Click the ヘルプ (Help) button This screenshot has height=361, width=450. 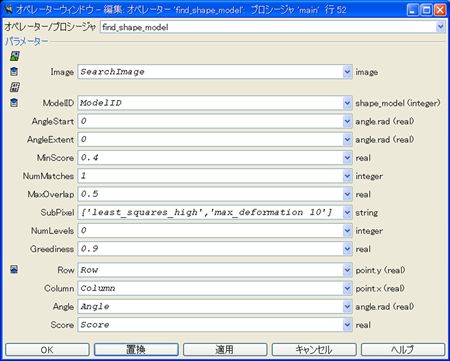tap(403, 350)
